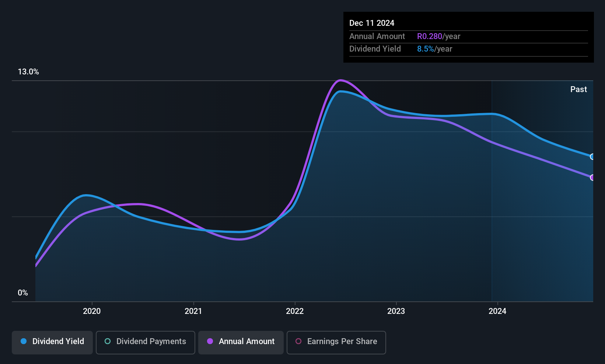Enable the Dividend Payments legend series
The height and width of the screenshot is (364, 605).
pyautogui.click(x=146, y=342)
